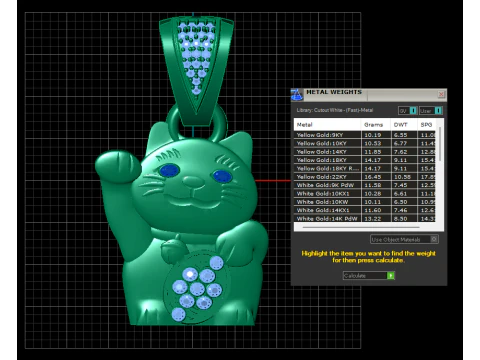Select the Yellow Gold:14KY row
The image size is (480, 360).
click(365, 152)
